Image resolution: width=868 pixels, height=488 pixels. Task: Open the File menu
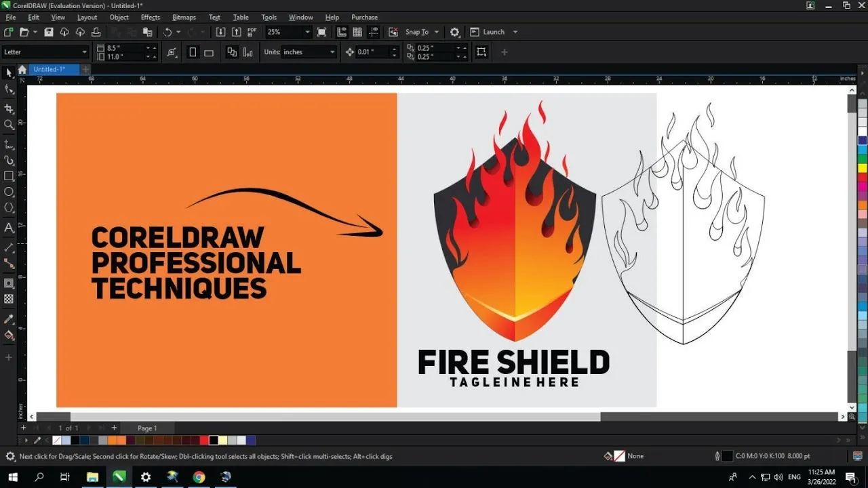click(x=10, y=17)
